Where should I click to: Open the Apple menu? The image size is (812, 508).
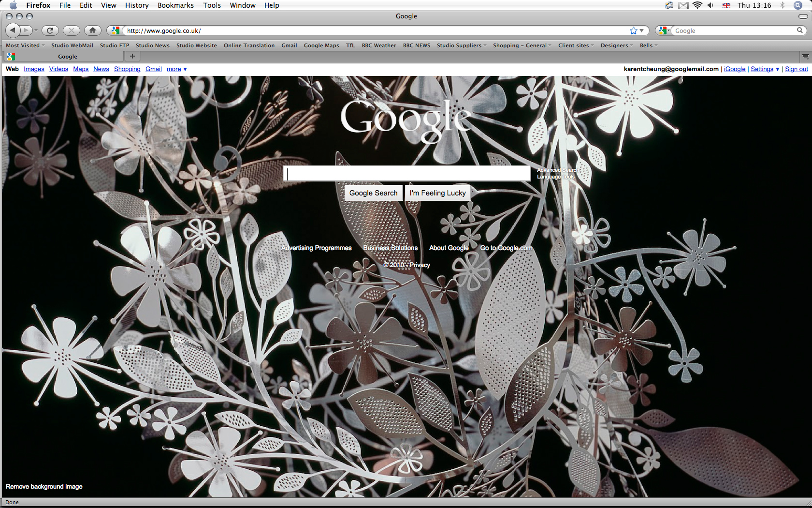tap(13, 5)
